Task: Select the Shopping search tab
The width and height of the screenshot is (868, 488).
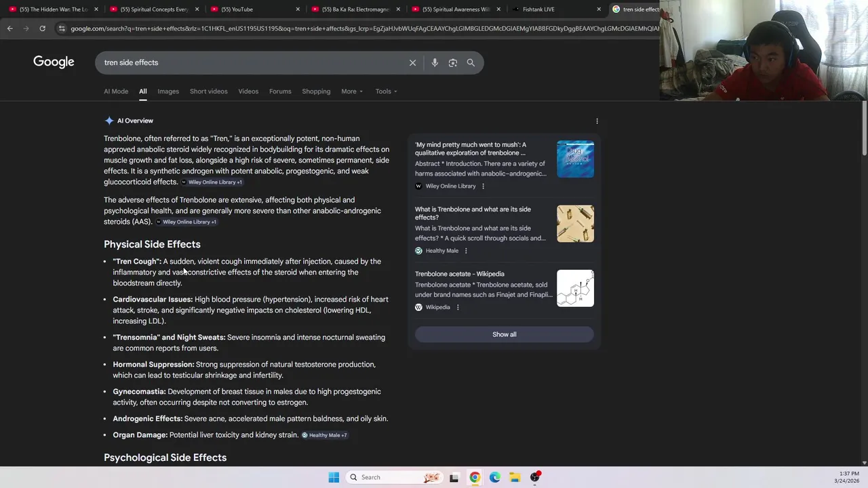Action: click(x=316, y=91)
